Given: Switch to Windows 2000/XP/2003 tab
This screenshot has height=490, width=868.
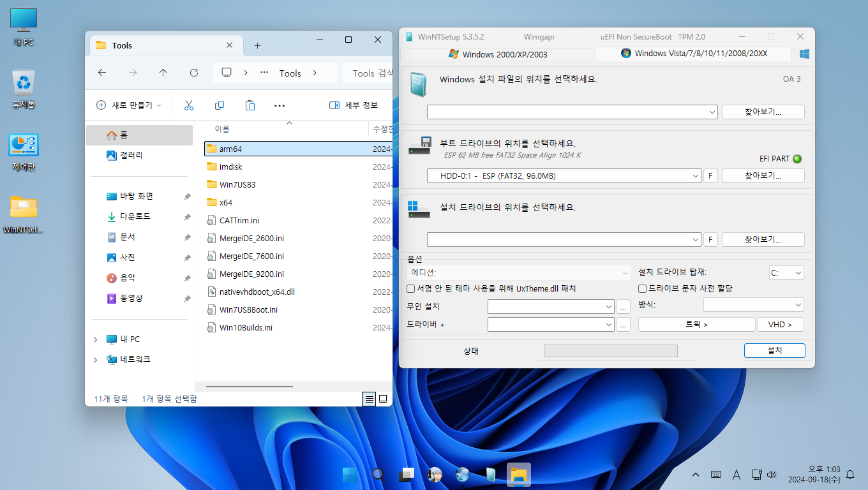Looking at the screenshot, I should coord(498,54).
